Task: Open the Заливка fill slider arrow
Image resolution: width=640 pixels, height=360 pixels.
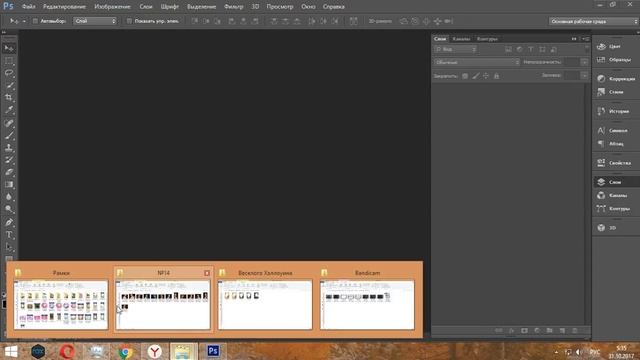Action: (584, 76)
